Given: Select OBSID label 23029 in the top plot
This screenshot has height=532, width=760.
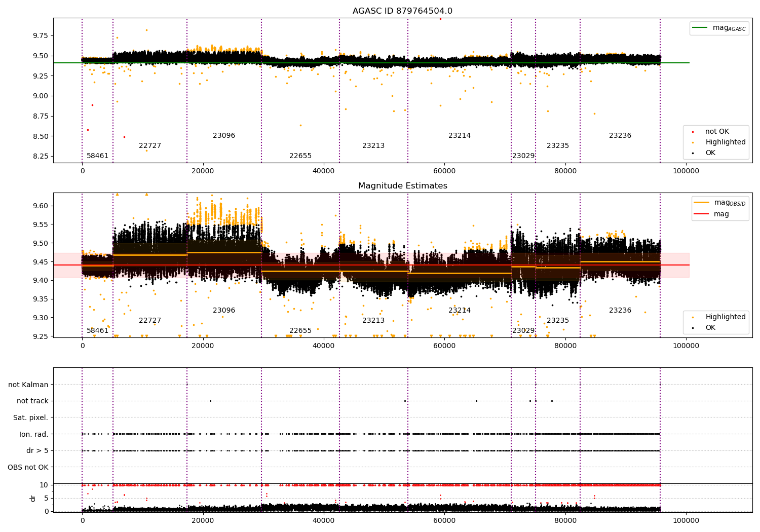Looking at the screenshot, I should click(x=523, y=156).
